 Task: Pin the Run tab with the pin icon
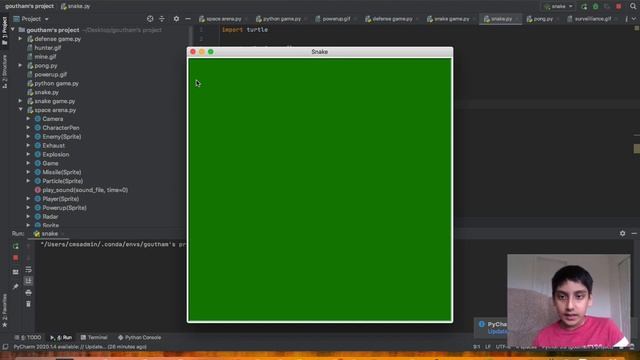click(x=16, y=287)
